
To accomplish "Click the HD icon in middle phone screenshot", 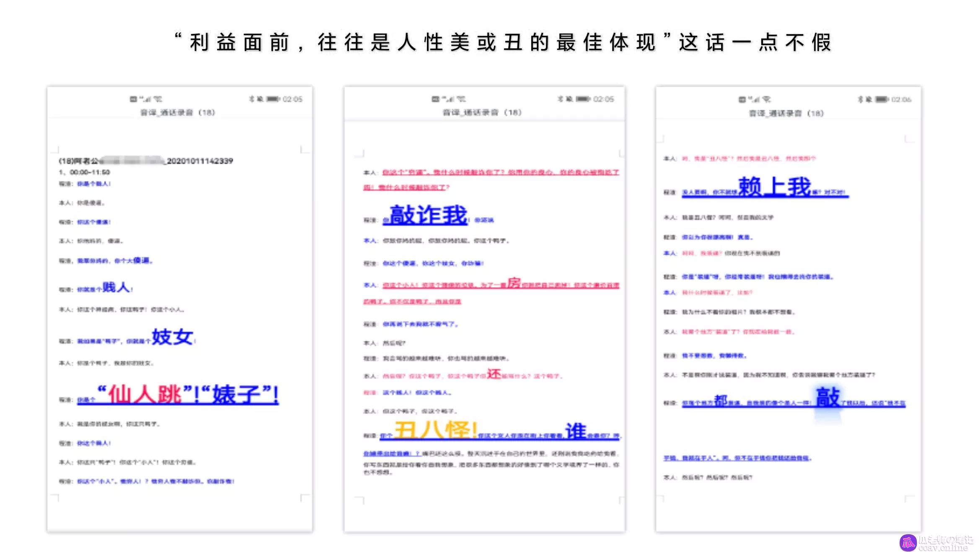I will pyautogui.click(x=436, y=99).
